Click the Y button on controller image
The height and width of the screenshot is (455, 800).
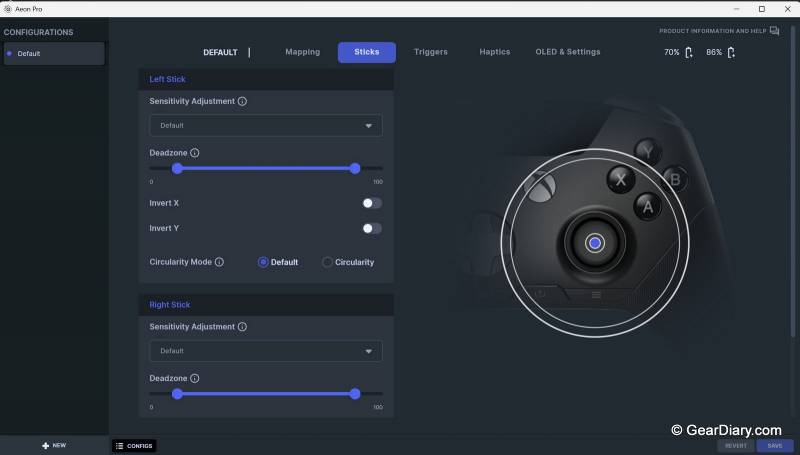(647, 151)
